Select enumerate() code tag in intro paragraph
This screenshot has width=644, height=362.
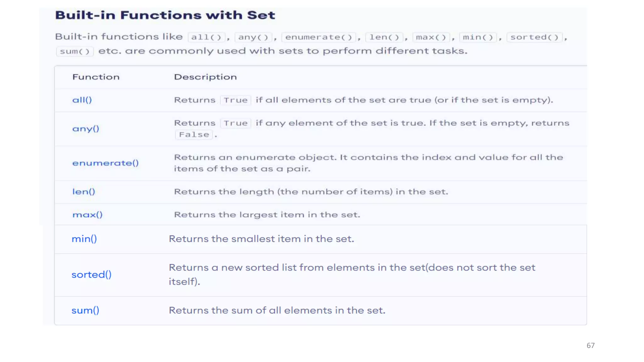click(x=319, y=37)
